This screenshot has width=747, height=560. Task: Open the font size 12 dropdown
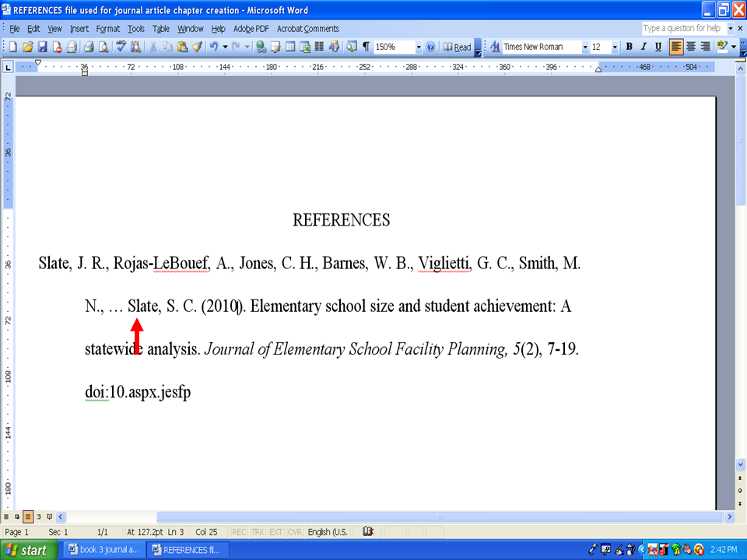pyautogui.click(x=615, y=47)
